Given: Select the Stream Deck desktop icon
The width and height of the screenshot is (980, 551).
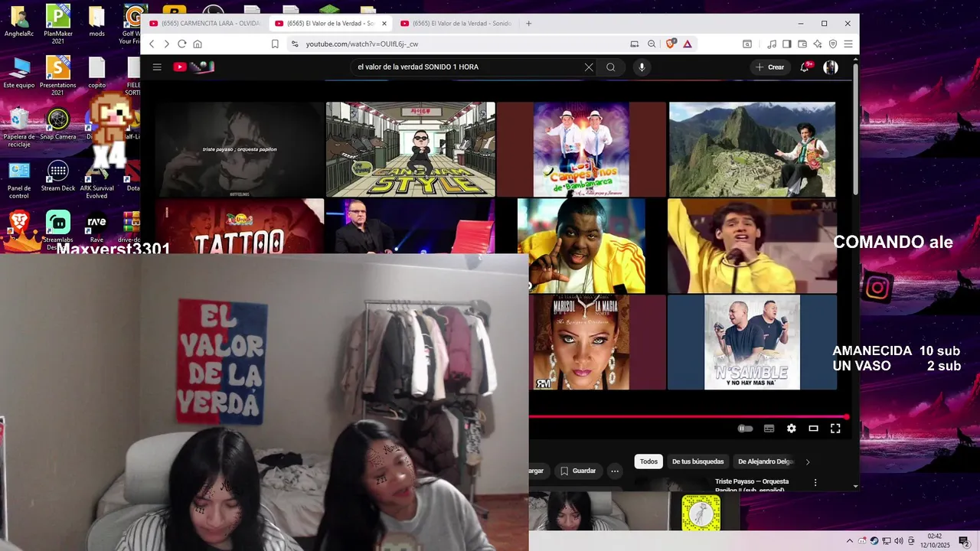Looking at the screenshot, I should (x=58, y=176).
